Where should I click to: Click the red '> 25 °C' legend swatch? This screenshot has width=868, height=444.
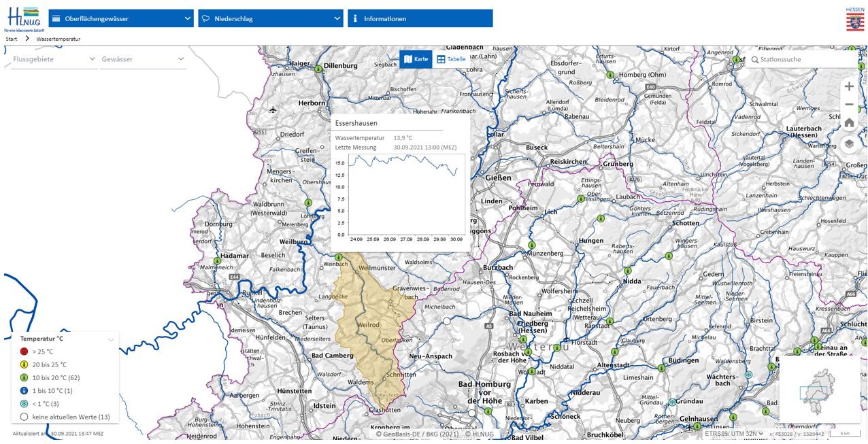tap(24, 352)
